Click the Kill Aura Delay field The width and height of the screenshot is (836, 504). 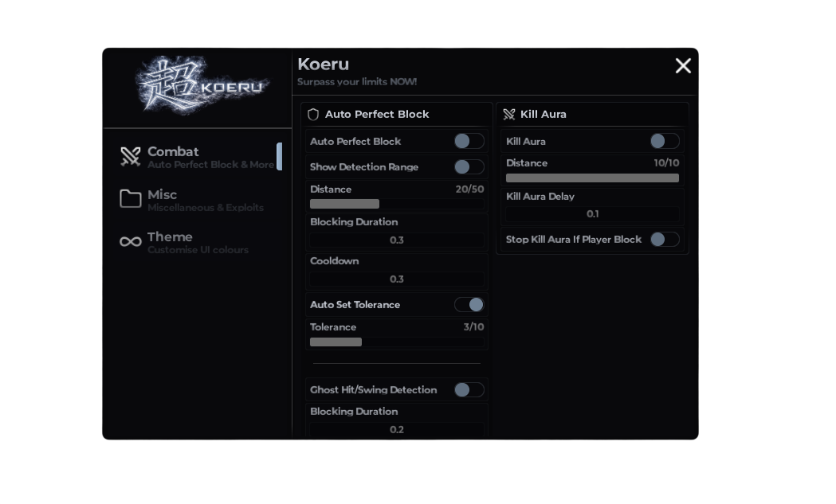(592, 213)
